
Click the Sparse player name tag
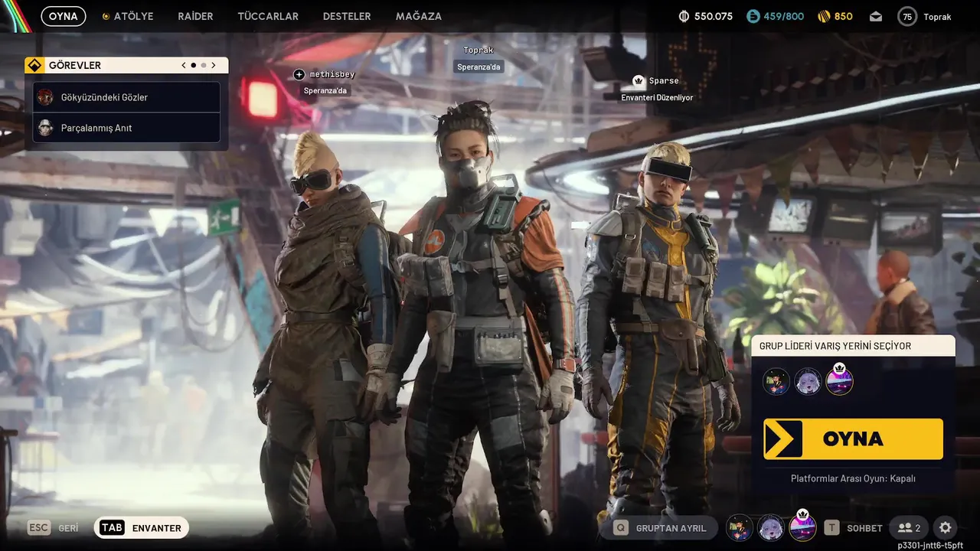[664, 80]
